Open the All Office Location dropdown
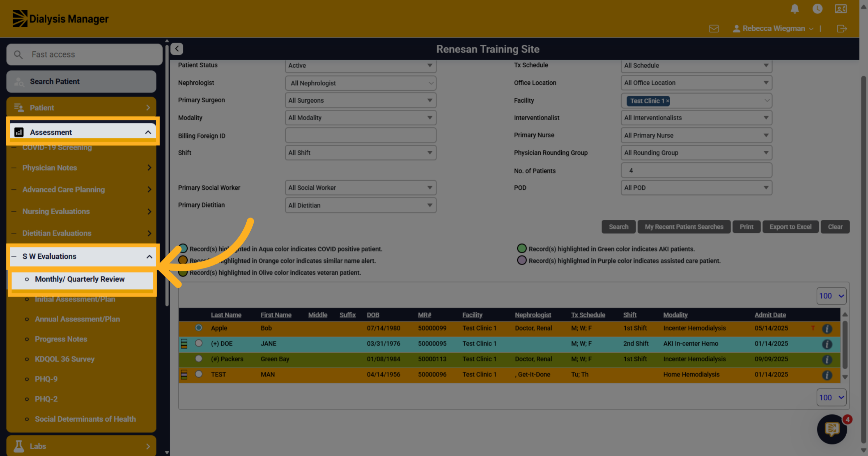This screenshot has width=868, height=456. click(x=696, y=83)
